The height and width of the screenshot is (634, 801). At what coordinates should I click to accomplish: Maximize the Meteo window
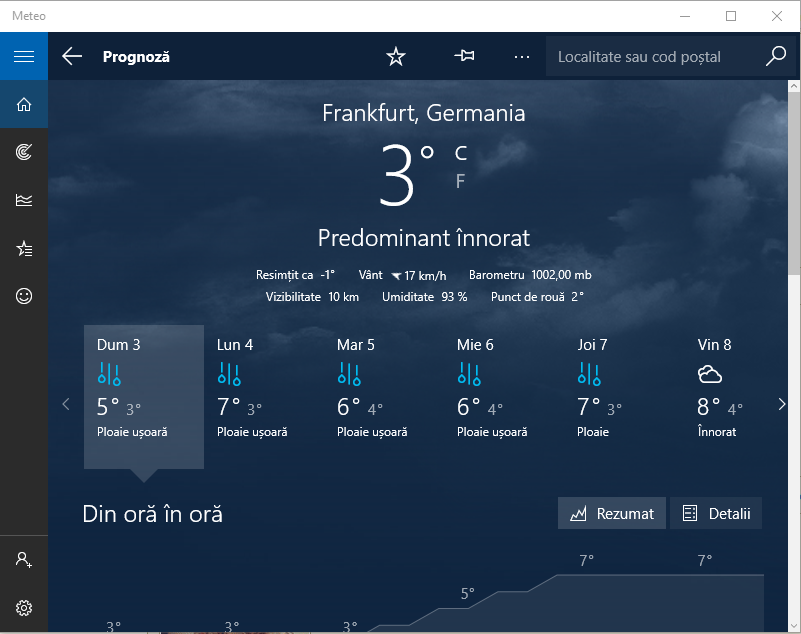(x=731, y=16)
